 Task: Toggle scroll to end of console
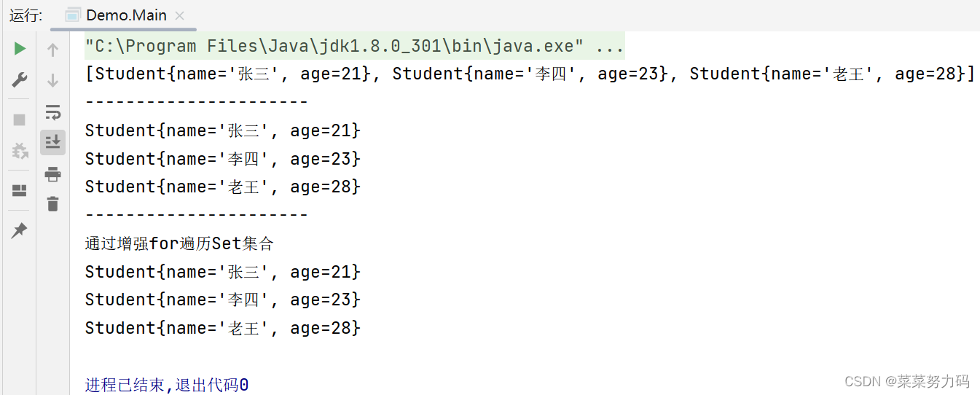pyautogui.click(x=52, y=142)
